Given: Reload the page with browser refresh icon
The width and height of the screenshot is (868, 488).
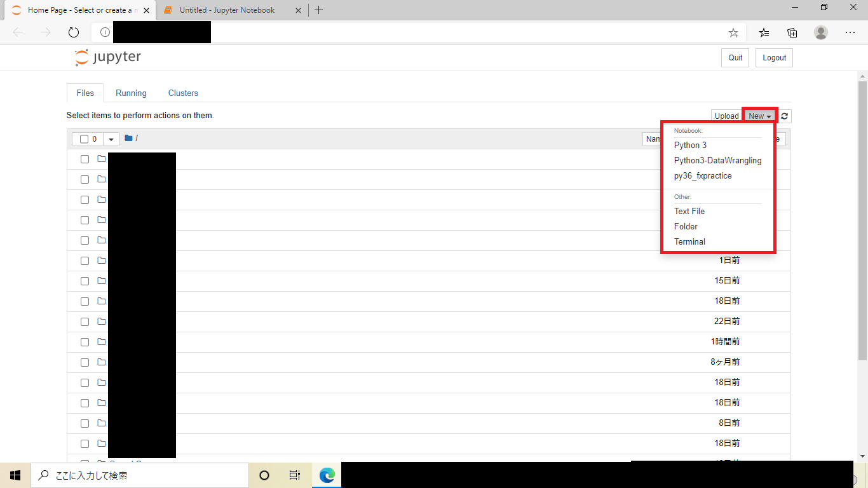Looking at the screenshot, I should [x=74, y=32].
